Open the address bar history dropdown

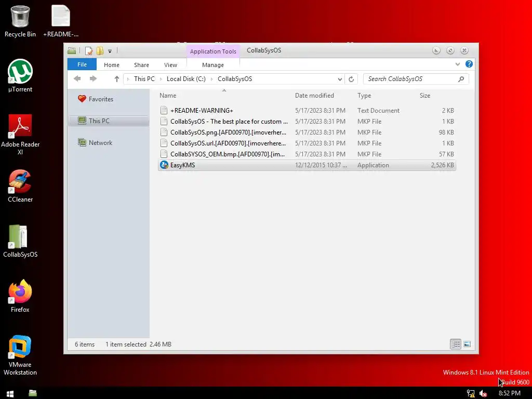pos(340,79)
